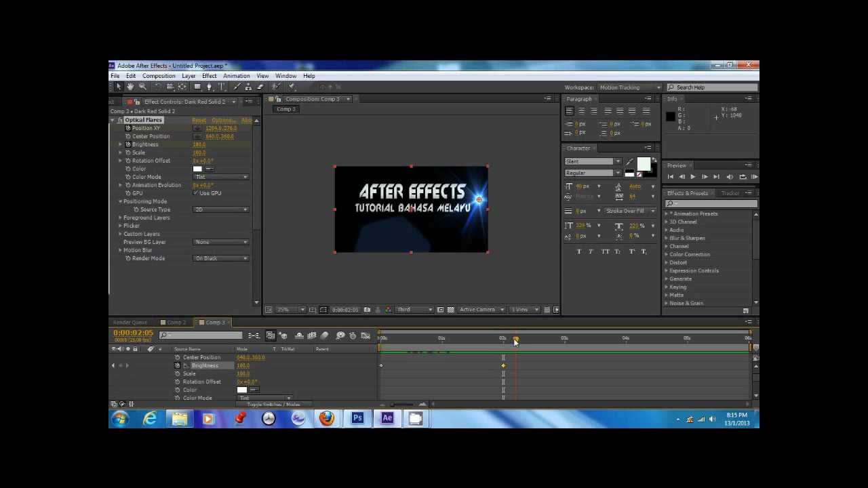
Task: Toggle the Optical Flares effect fx switch
Action: [120, 120]
